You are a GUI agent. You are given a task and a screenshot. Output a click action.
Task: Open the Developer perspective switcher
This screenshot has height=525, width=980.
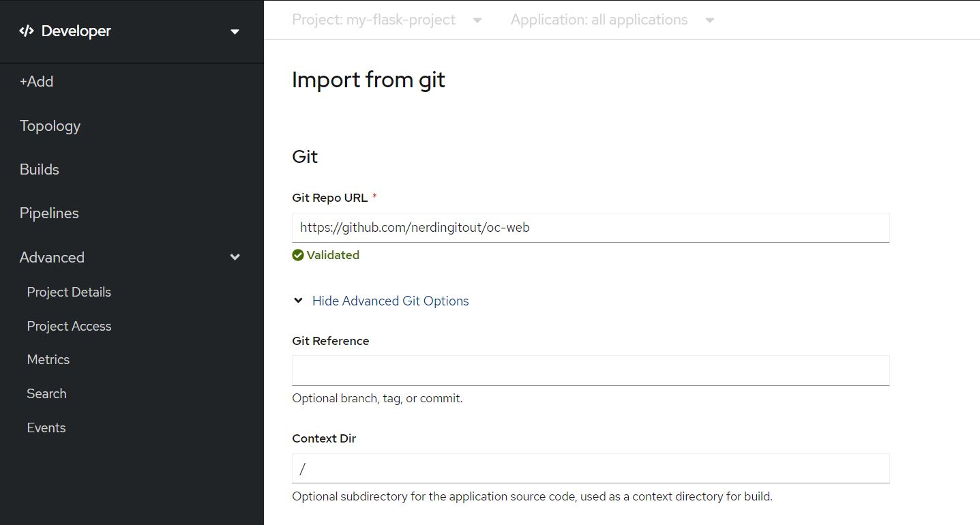point(235,31)
